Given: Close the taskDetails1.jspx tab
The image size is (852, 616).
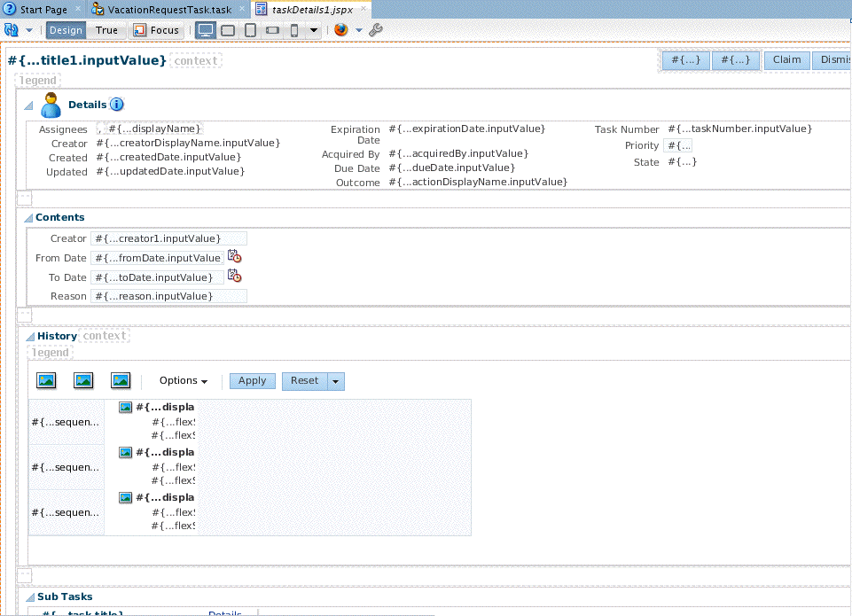Looking at the screenshot, I should 363,8.
